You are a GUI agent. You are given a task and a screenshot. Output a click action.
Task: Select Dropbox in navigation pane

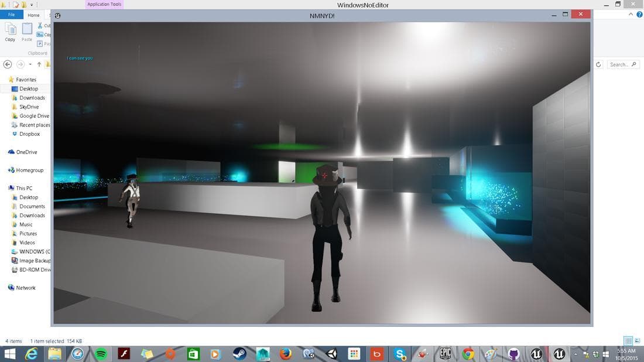coord(26,134)
